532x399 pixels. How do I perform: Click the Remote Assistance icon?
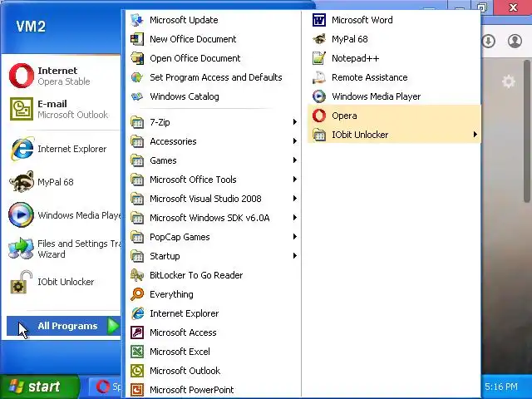point(319,77)
